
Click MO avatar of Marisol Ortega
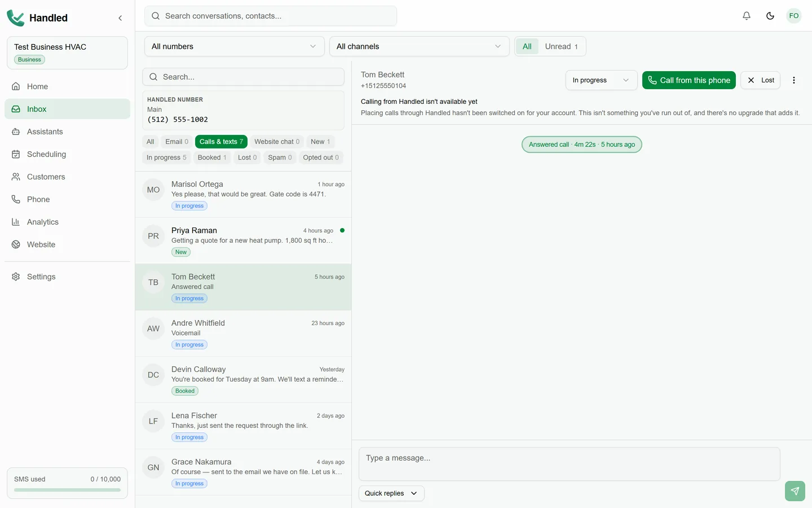point(153,190)
